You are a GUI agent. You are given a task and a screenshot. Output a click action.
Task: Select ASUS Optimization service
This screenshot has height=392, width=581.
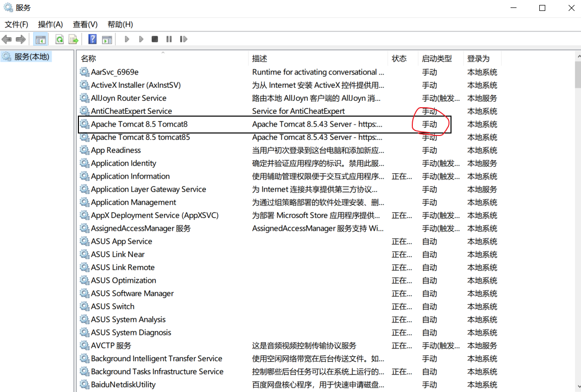[x=124, y=280]
